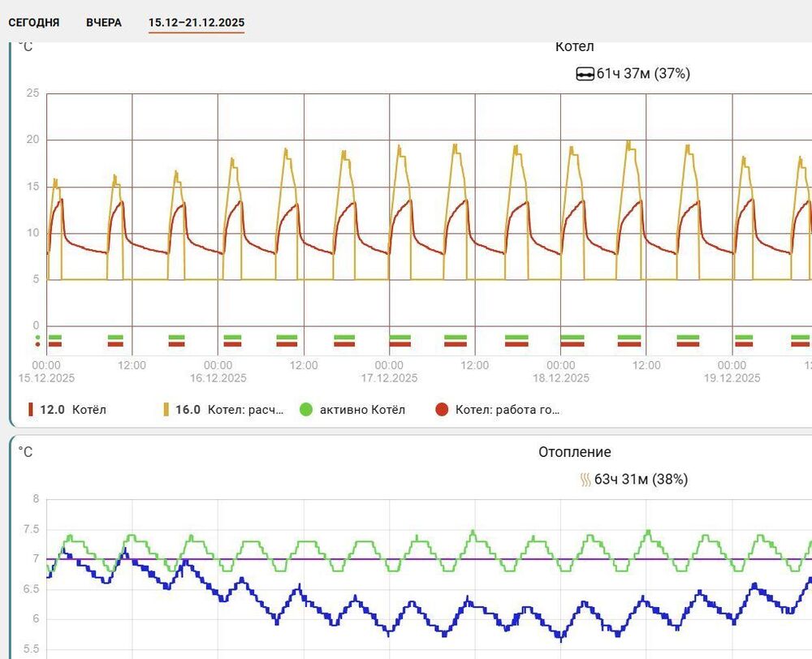812x659 pixels.
Task: Toggle the "Котел: расч…" 16.0 legend series
Action: point(224,410)
